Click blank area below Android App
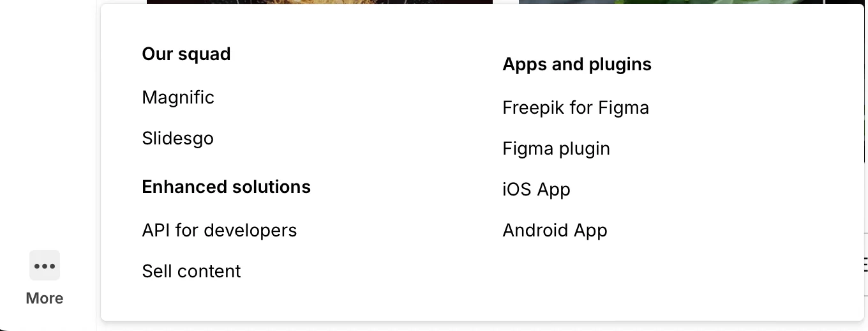Viewport: 868px width, 331px height. point(555,281)
